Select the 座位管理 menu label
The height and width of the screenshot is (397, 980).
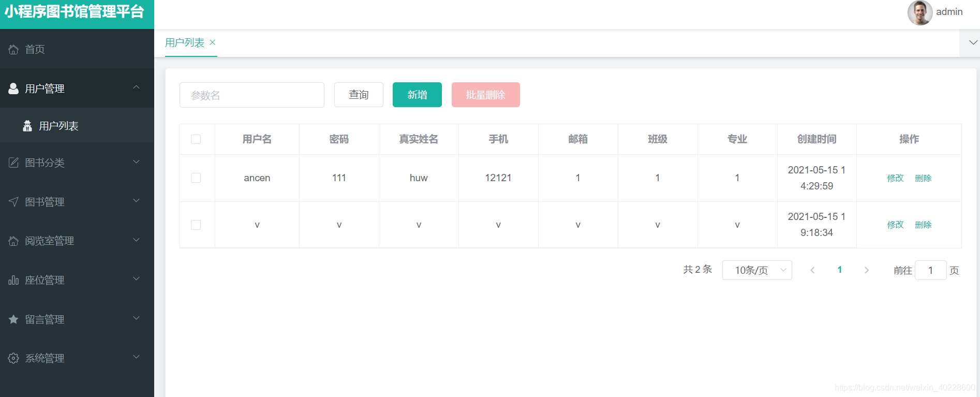coord(44,280)
